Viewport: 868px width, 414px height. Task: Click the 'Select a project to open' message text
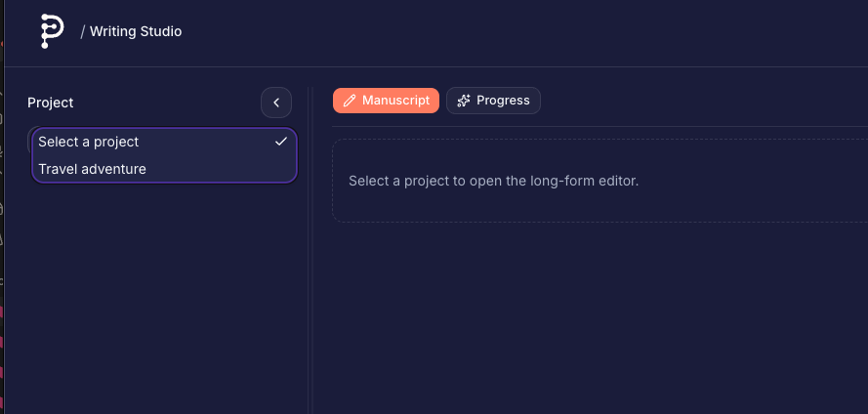493,181
